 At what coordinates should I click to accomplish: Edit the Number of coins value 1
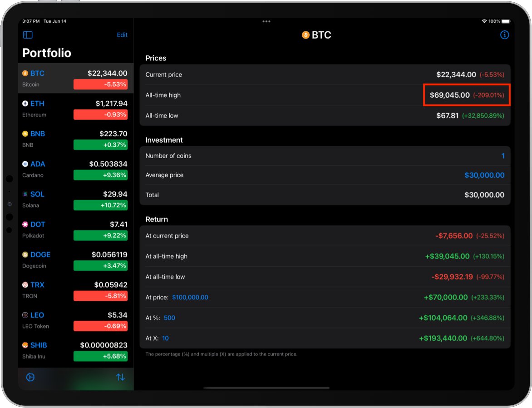[x=503, y=156]
